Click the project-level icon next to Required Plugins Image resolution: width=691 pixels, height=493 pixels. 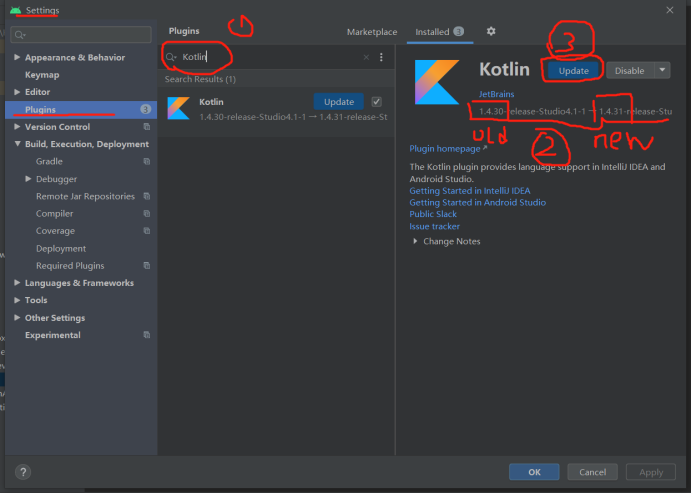(147, 266)
